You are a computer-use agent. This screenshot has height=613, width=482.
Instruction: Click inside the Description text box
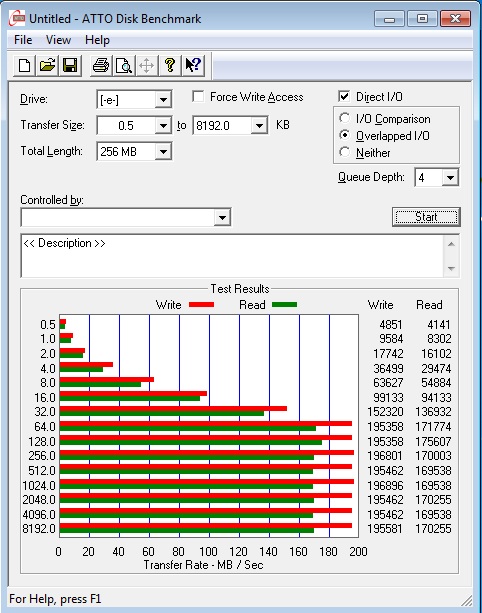coord(232,256)
